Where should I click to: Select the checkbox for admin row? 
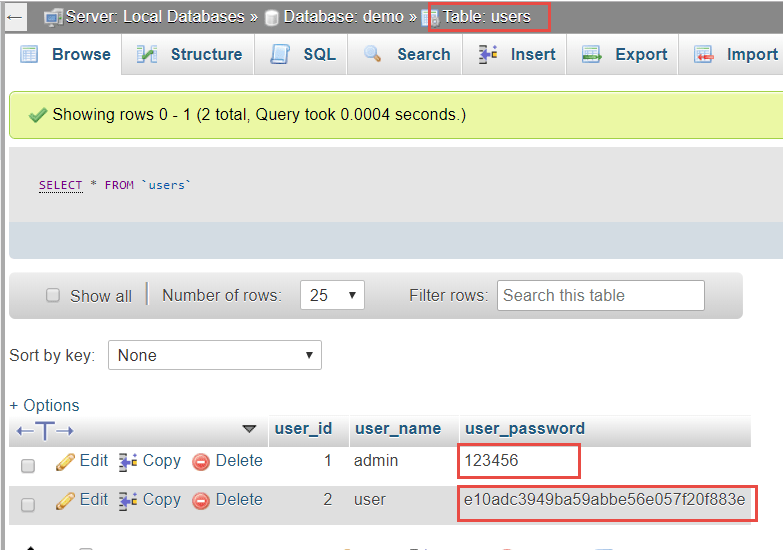[x=28, y=465]
